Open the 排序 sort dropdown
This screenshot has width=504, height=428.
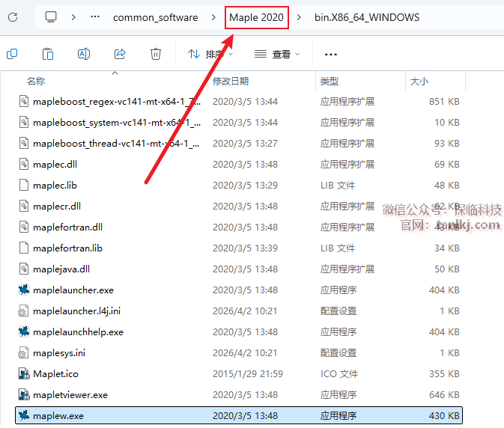tap(210, 55)
